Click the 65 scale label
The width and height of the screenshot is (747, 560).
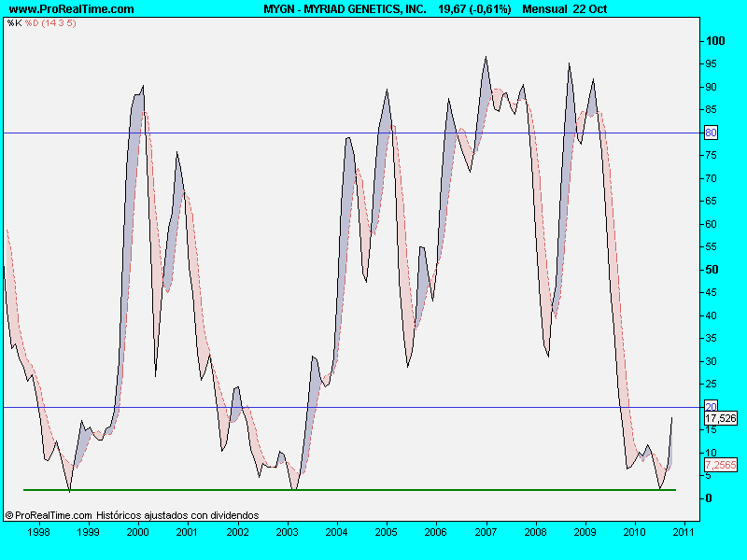coord(711,201)
